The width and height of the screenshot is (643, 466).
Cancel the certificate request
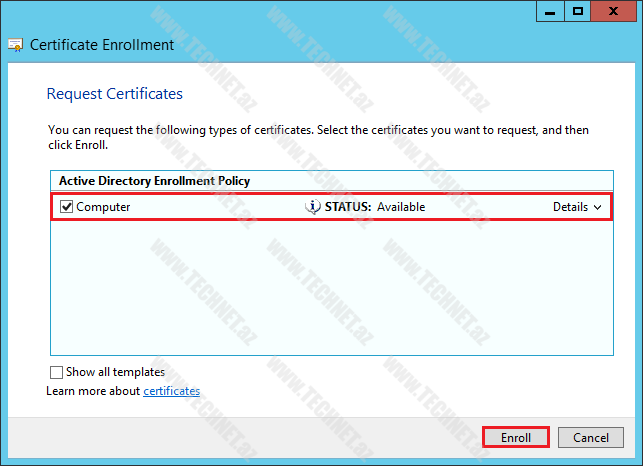(591, 438)
